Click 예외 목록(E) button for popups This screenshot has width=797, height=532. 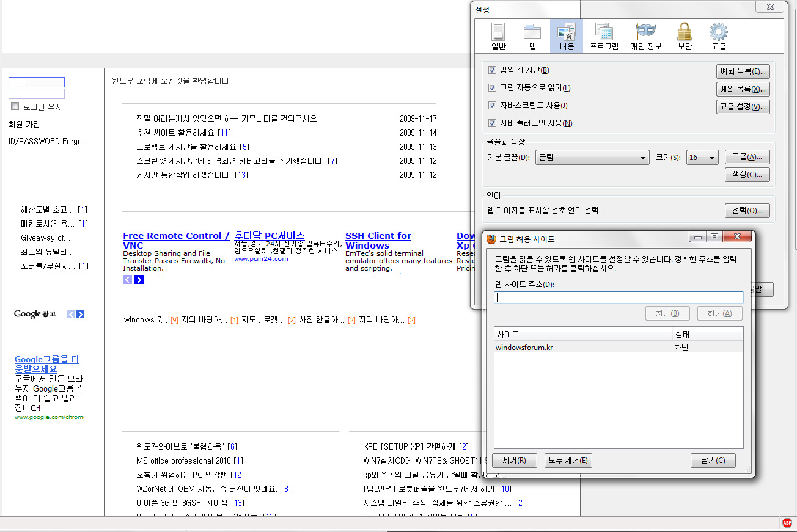click(x=743, y=71)
